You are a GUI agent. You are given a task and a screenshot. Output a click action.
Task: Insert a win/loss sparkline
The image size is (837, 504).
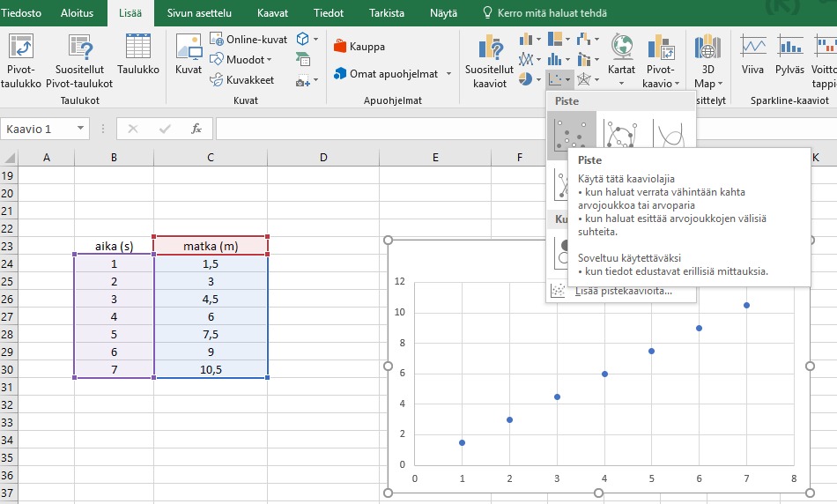(x=824, y=60)
